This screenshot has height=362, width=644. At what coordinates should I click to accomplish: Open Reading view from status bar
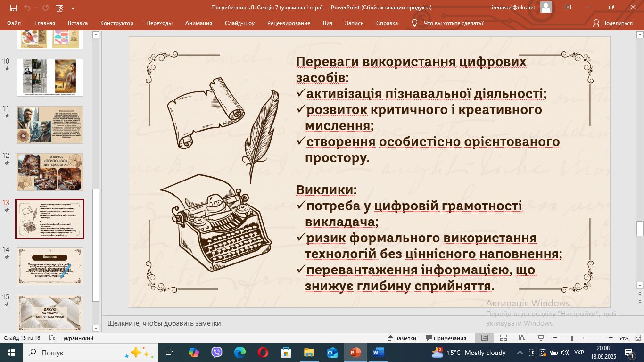point(522,338)
